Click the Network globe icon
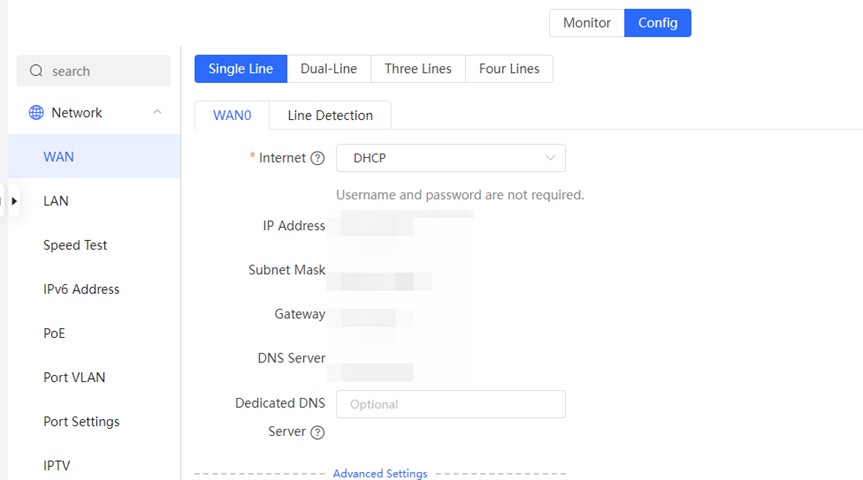Viewport: 863px width, 480px height. 36,112
